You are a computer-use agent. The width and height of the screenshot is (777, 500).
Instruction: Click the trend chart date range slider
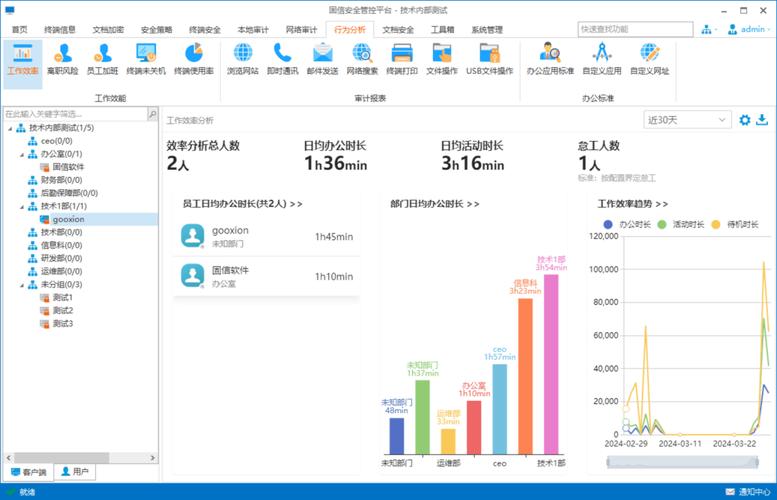(x=682, y=462)
